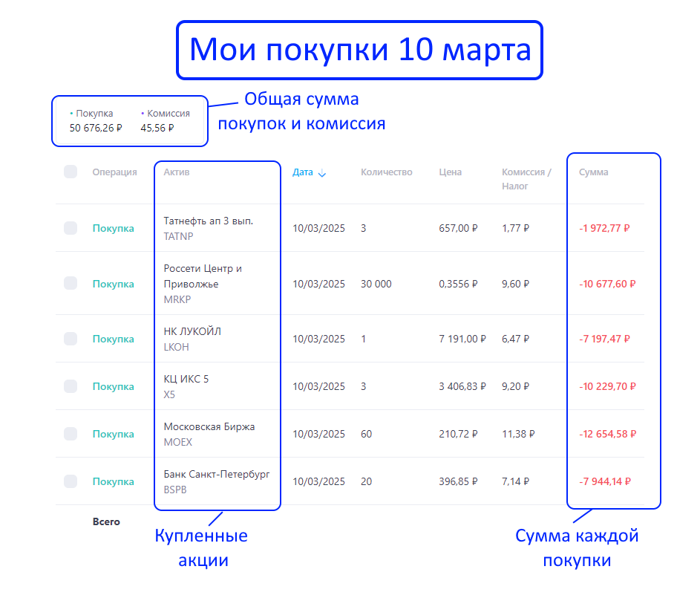Select the Московская Биржа MOEX row checkbox
Viewport: 700px width, 595px height.
tap(71, 434)
